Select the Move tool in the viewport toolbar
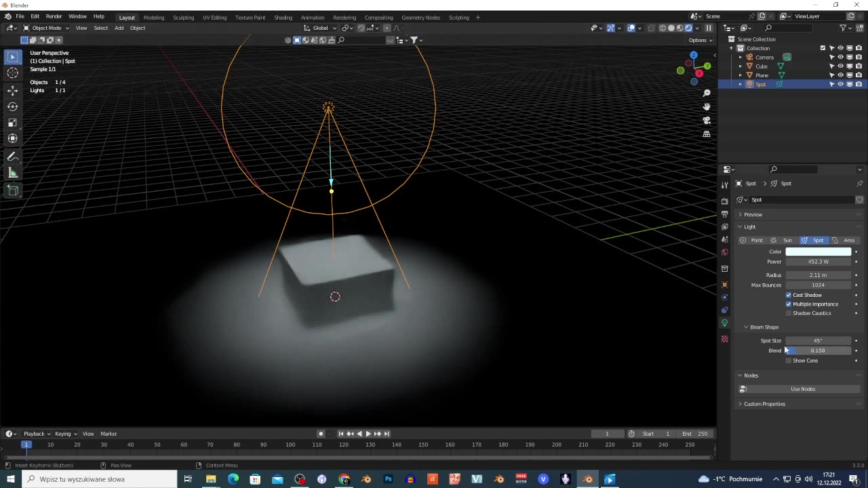The image size is (868, 488). click(x=12, y=90)
